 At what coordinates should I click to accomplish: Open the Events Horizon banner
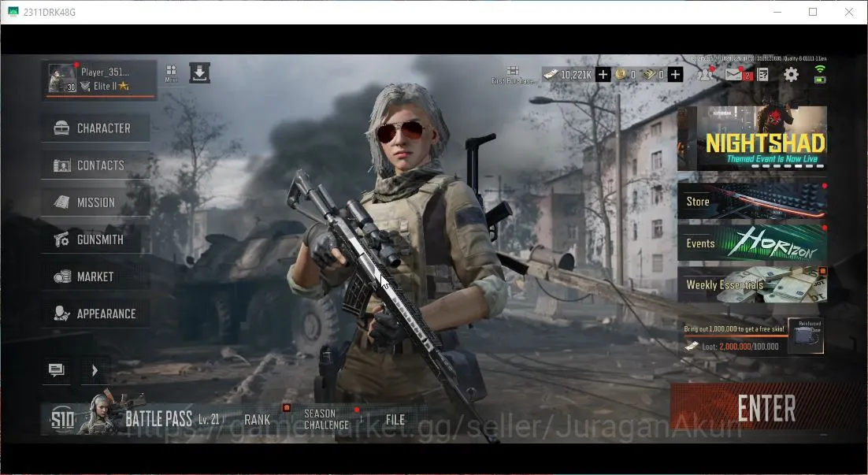click(752, 243)
